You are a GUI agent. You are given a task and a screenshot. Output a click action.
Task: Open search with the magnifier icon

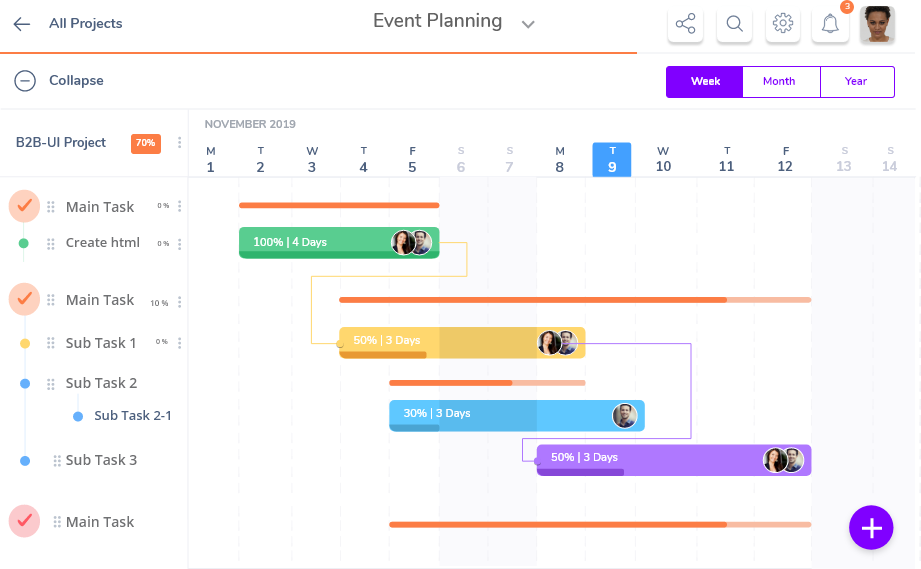pos(734,24)
